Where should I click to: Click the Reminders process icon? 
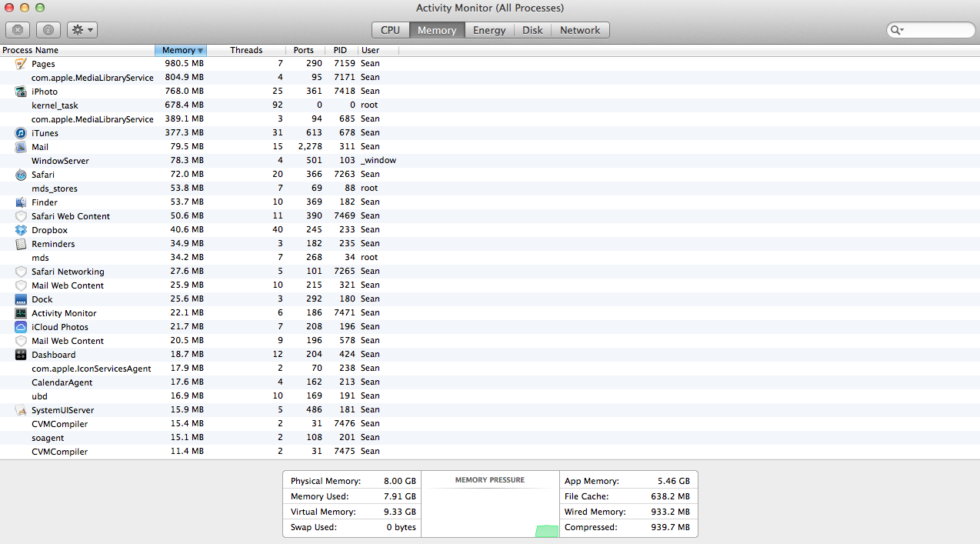click(21, 244)
